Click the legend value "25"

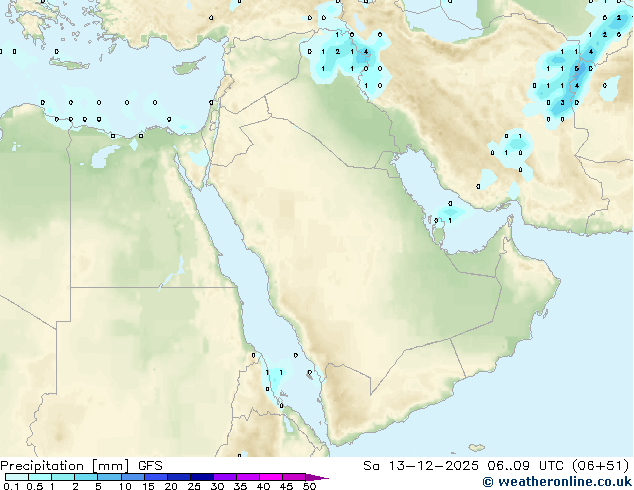194,486
